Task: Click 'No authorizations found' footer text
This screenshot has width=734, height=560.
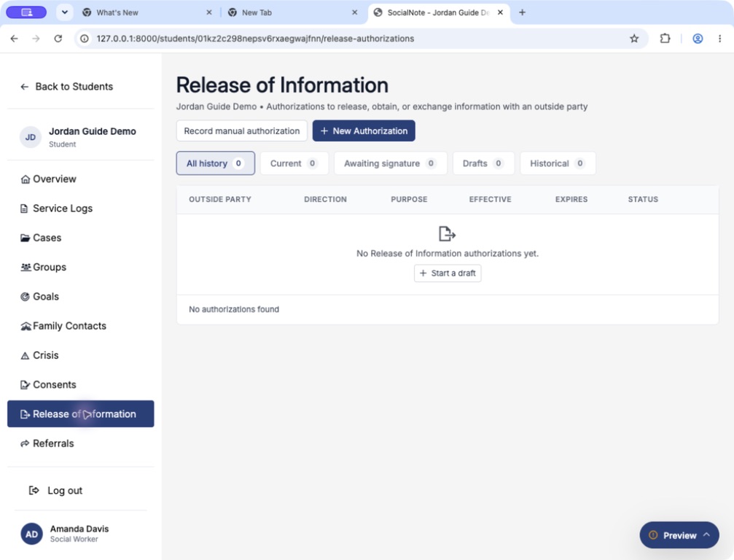Action: click(x=234, y=309)
